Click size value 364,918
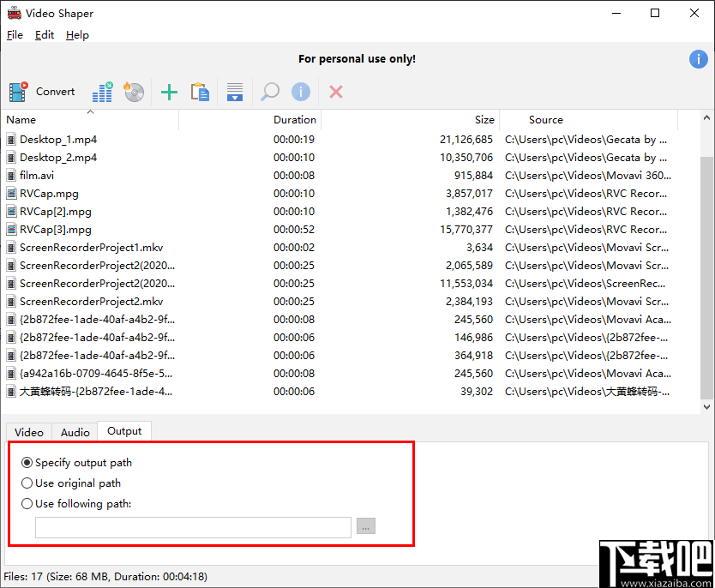This screenshot has width=715, height=588. [473, 356]
